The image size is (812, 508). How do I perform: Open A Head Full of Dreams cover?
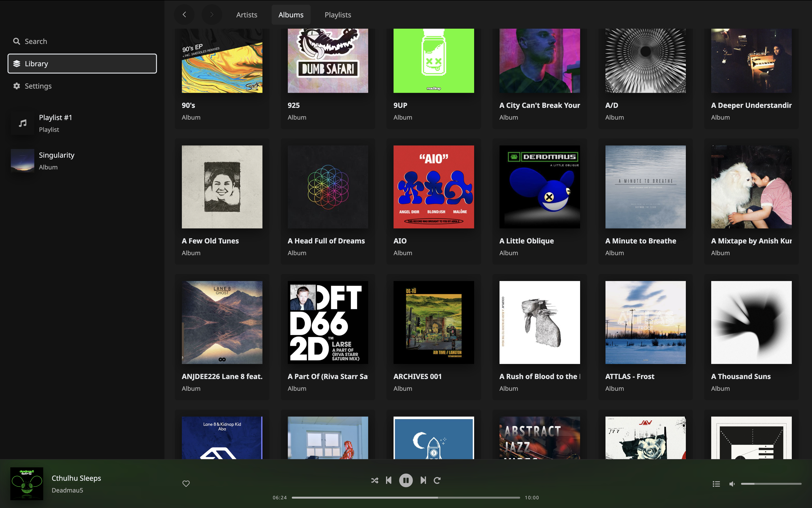328,187
